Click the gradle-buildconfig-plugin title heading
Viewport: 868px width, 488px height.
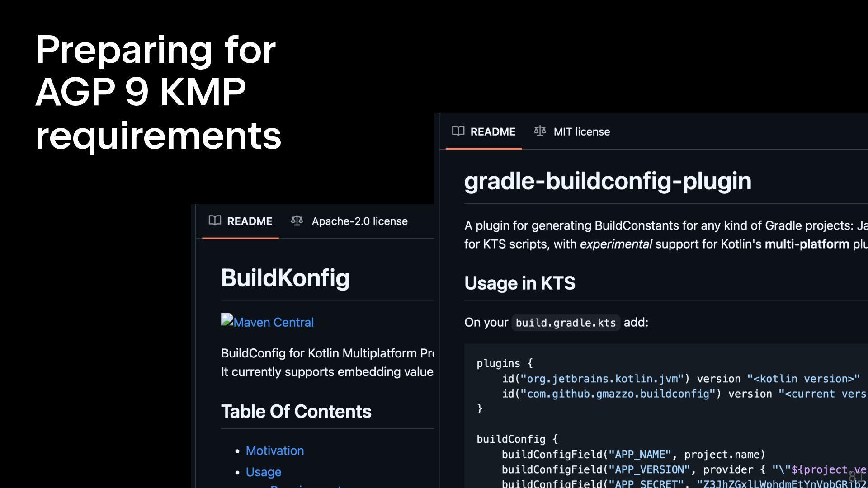pos(607,181)
